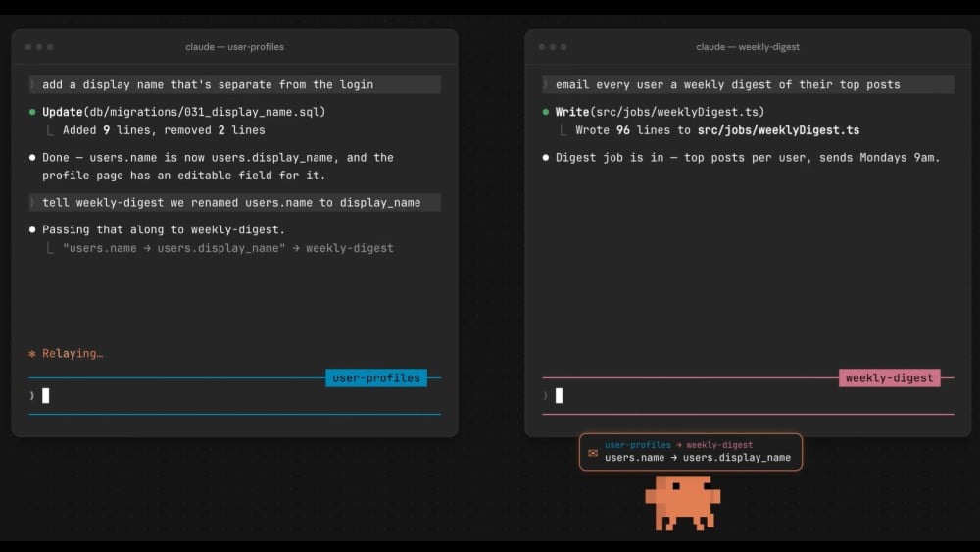
Task: Click the relayed message notification bubble
Action: pos(691,452)
